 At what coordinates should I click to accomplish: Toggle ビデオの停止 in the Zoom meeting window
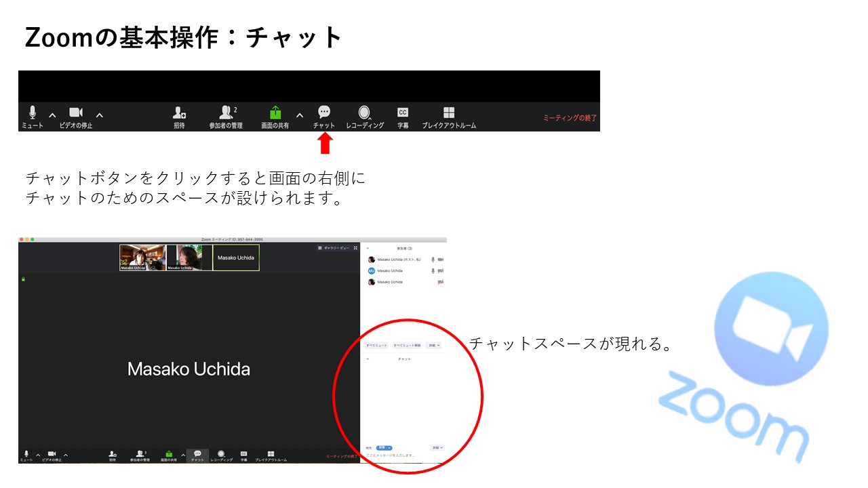(x=52, y=455)
